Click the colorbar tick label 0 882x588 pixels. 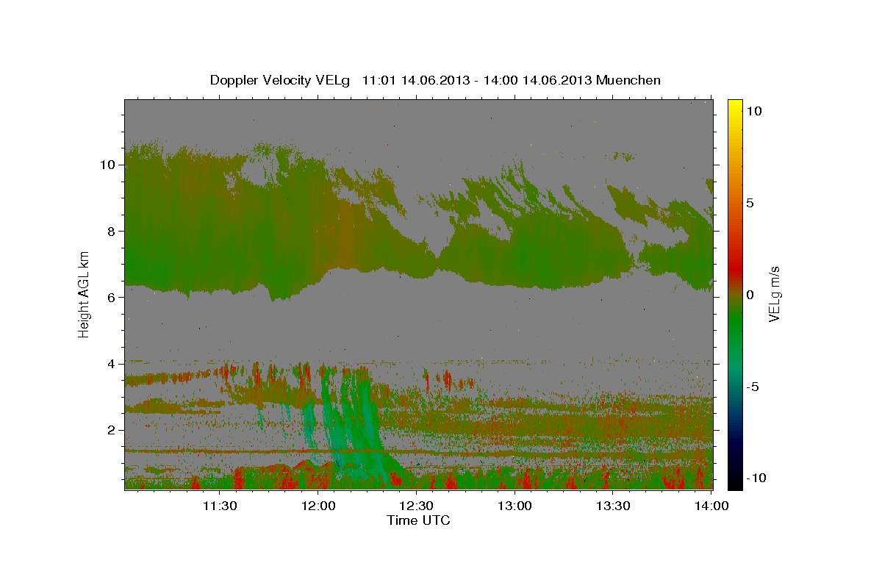[x=752, y=295]
